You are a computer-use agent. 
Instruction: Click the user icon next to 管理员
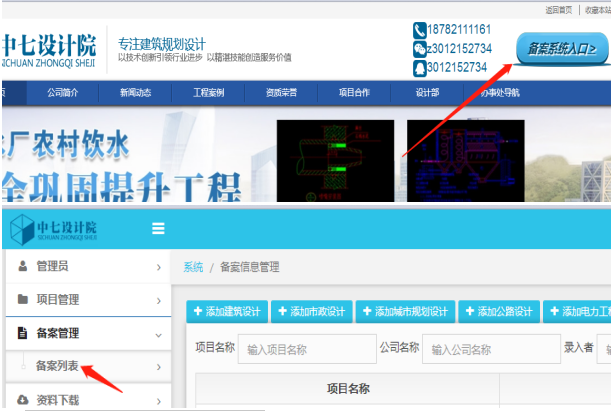click(23, 266)
